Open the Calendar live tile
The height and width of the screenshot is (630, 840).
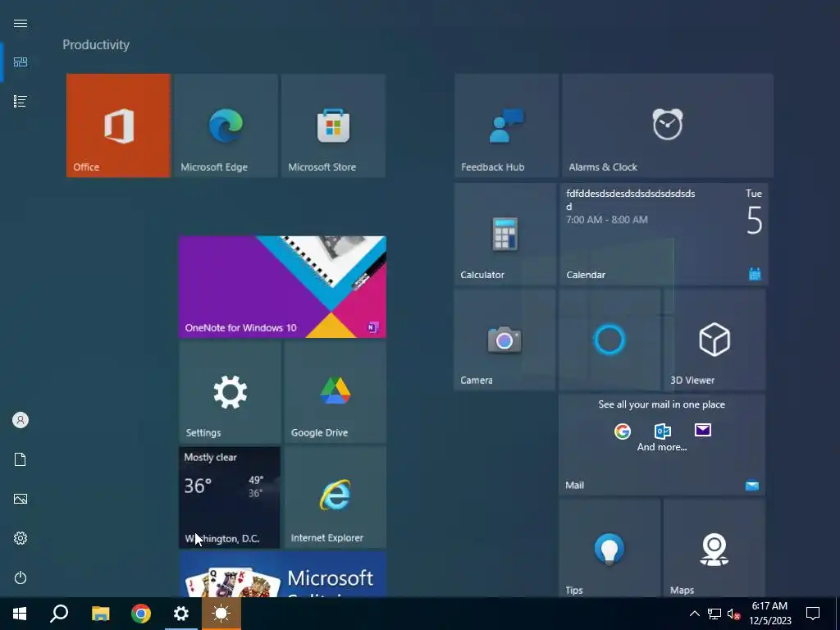(664, 234)
